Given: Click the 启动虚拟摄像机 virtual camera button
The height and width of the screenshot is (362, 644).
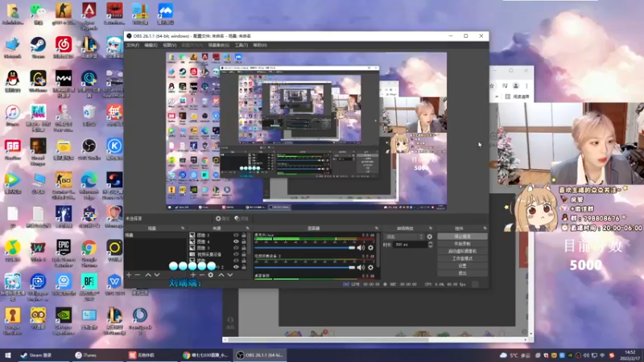Looking at the screenshot, I should (x=462, y=251).
